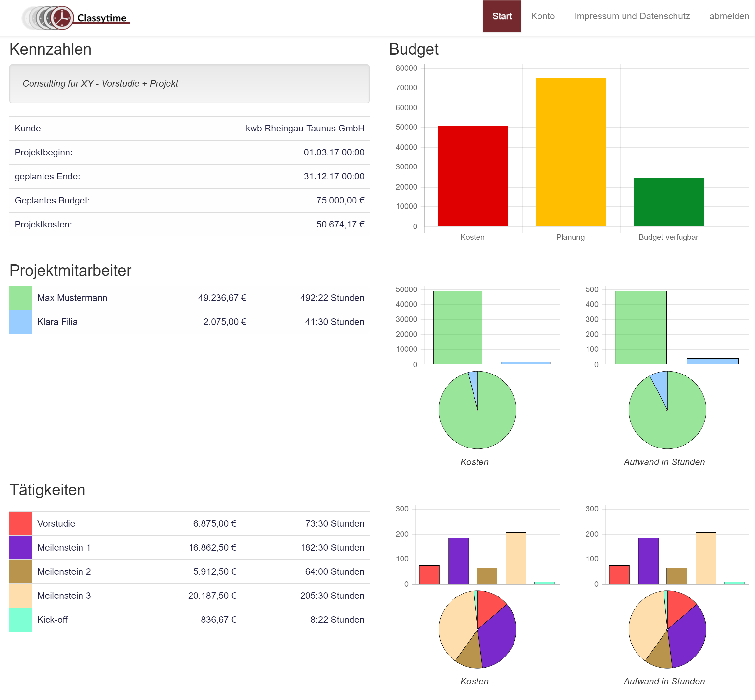The image size is (755, 700).
Task: Click the Kick-off cost 836,67 €
Action: click(218, 620)
